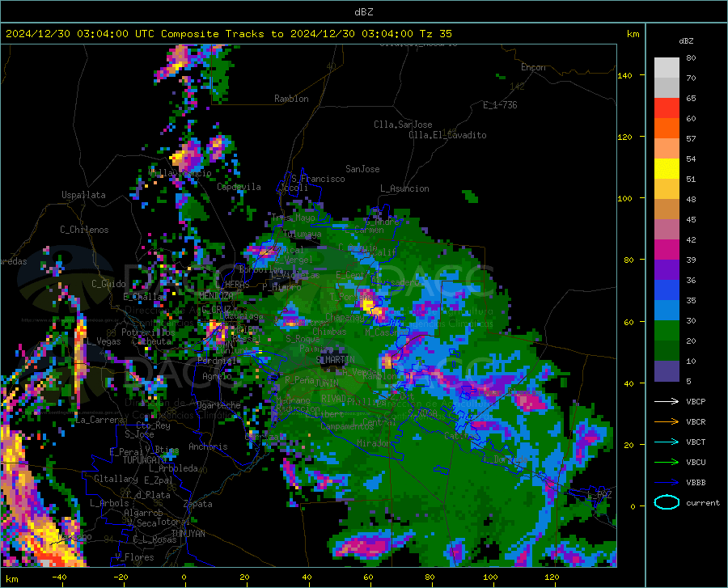This screenshot has width=728, height=588.
Task: Click the L_Asuncion map label
Action: 404,188
